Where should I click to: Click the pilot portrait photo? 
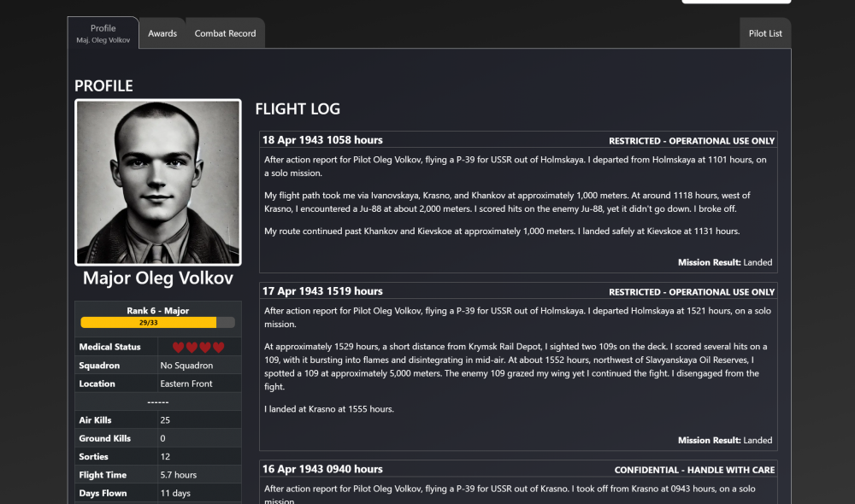(158, 183)
